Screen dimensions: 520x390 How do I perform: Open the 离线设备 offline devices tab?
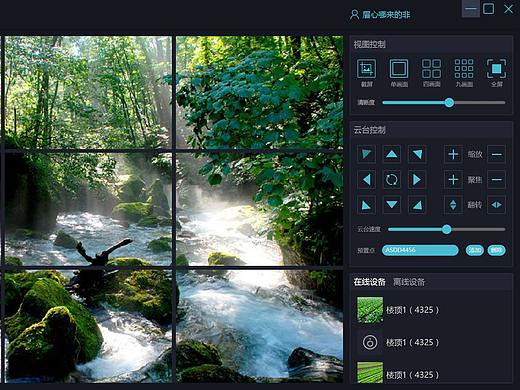409,282
